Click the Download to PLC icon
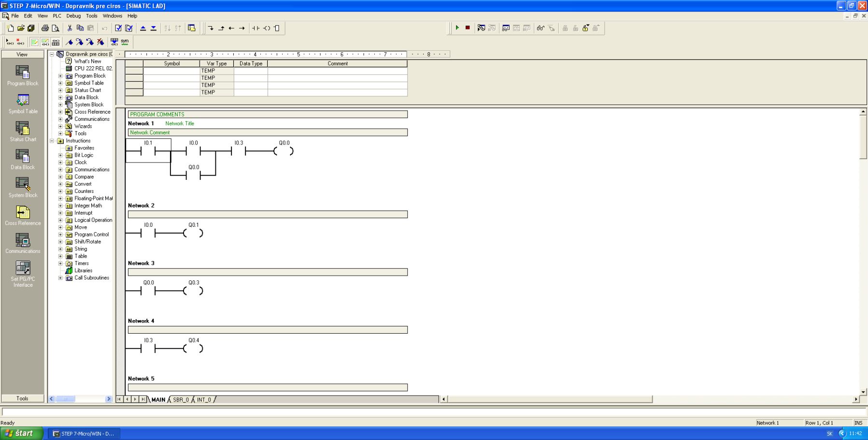 pyautogui.click(x=154, y=28)
